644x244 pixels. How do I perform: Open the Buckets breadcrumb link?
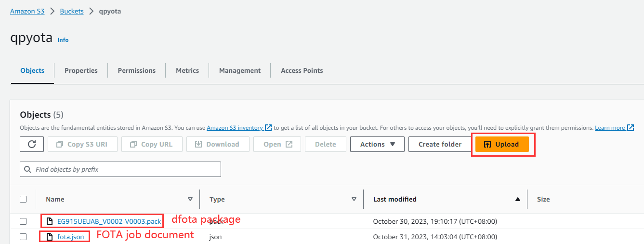72,11
